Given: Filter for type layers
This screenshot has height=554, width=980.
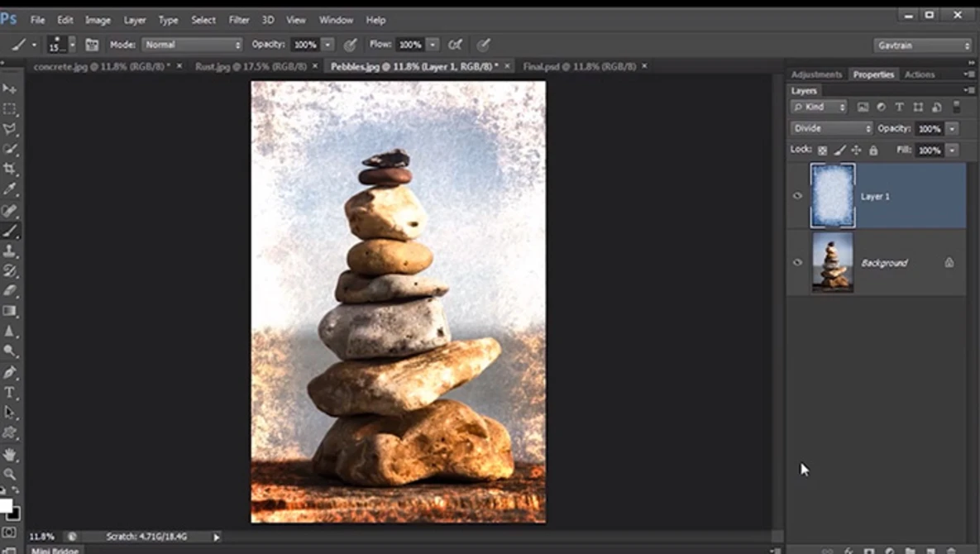Looking at the screenshot, I should (x=900, y=107).
